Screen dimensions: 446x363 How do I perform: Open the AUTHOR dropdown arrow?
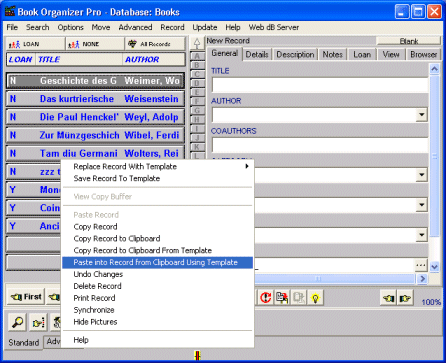422,115
